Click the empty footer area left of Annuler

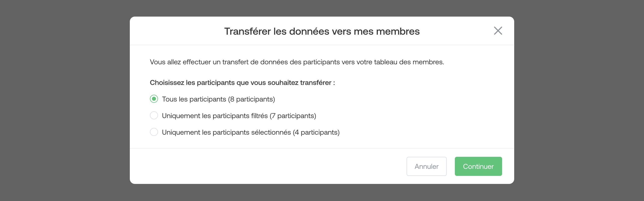(264, 166)
